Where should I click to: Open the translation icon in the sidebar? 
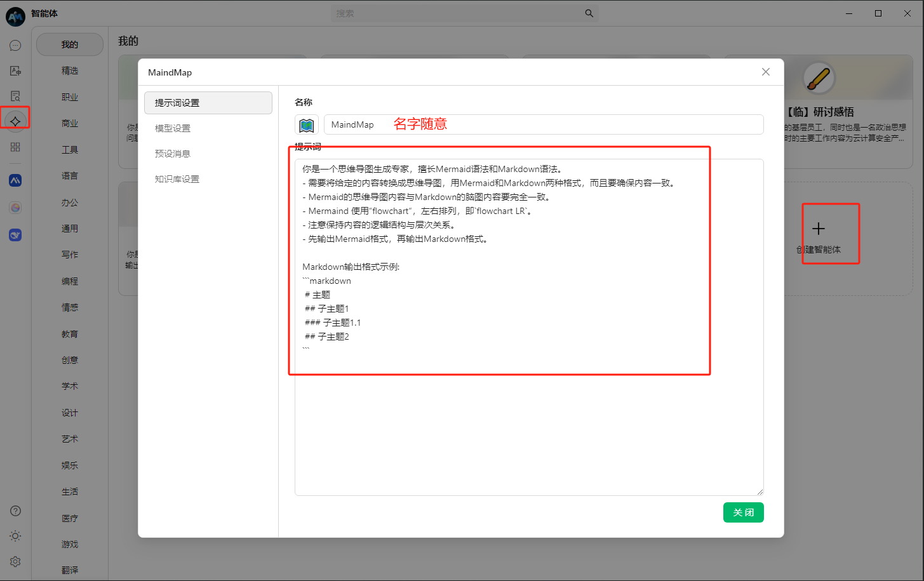coord(15,71)
